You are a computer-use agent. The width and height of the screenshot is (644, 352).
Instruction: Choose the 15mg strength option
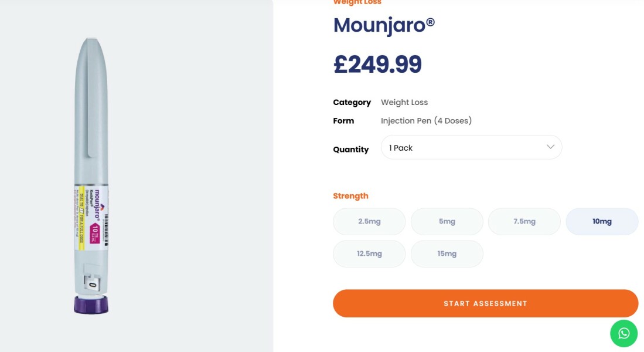coord(447,253)
